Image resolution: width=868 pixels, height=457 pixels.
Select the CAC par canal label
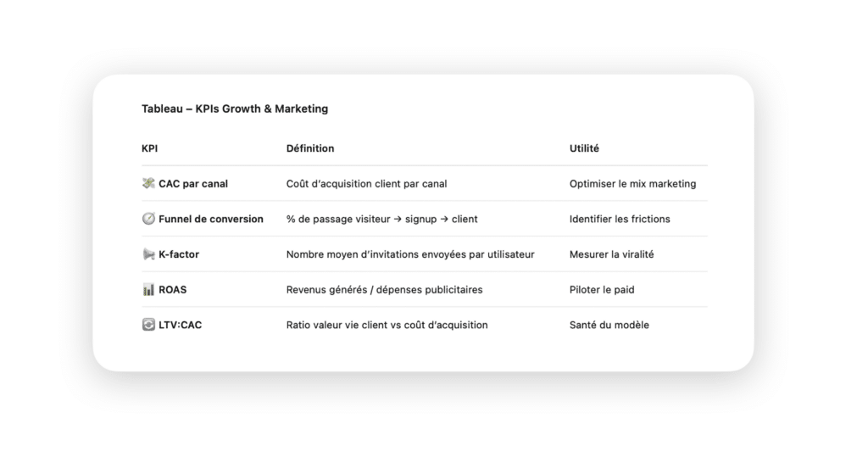tap(193, 183)
